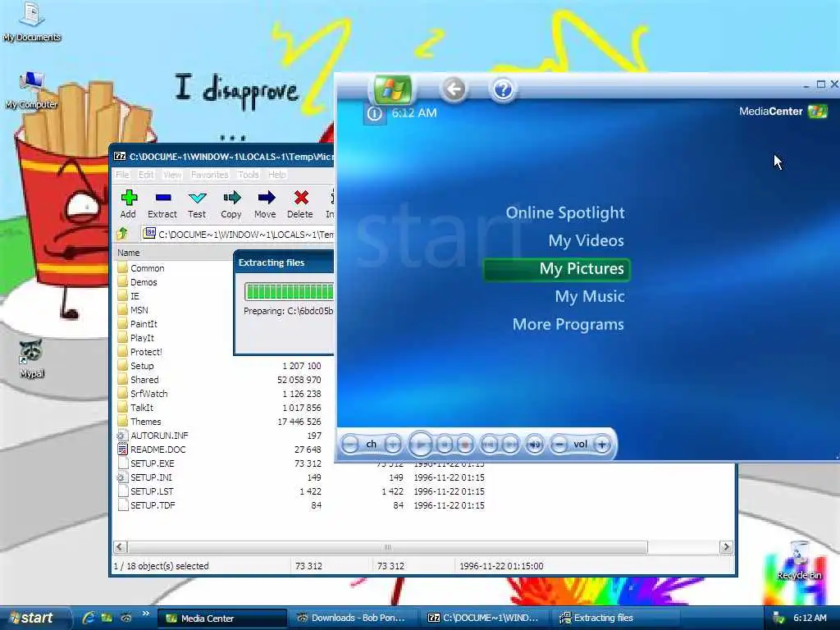This screenshot has height=630, width=840.
Task: Select the Protect! folder row
Action: (139, 352)
